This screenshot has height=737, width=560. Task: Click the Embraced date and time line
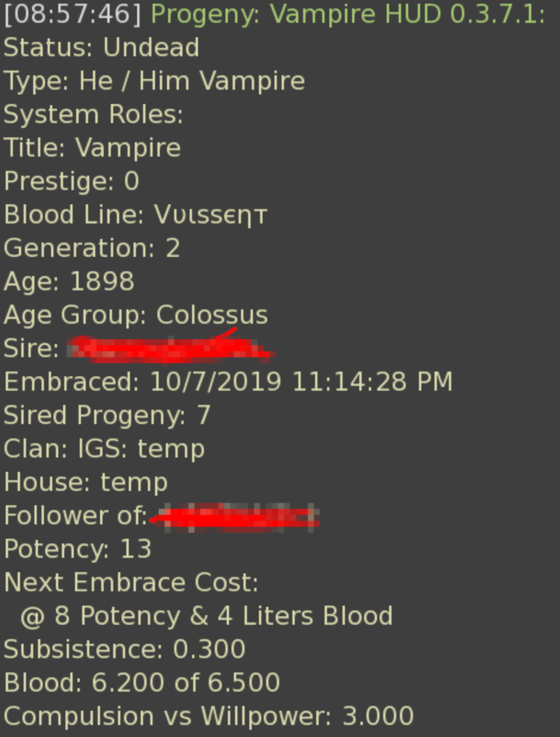[228, 381]
